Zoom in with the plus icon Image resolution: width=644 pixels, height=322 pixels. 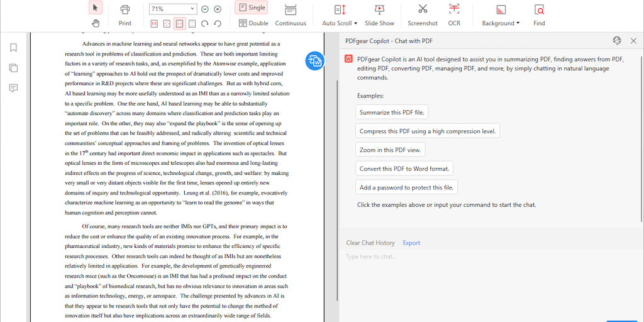point(218,9)
